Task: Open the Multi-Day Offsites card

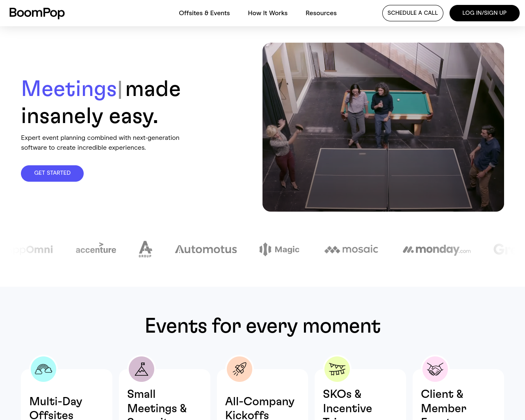Action: tap(66, 395)
